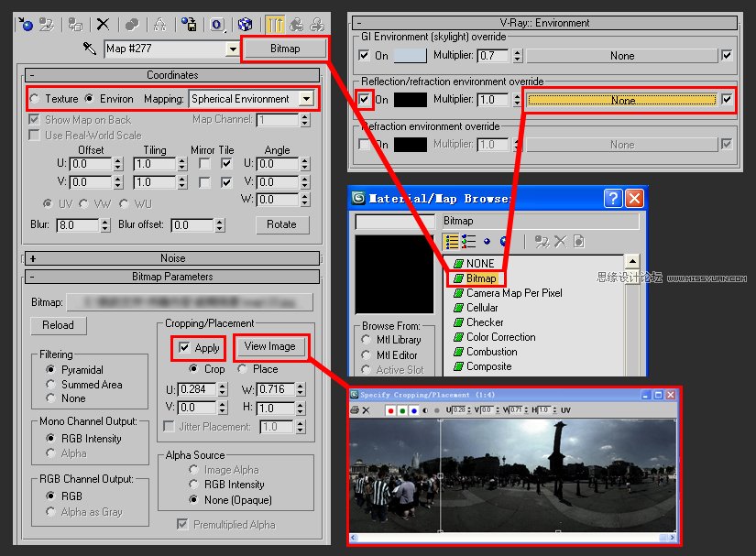Select the Texture radio button
The width and height of the screenshot is (756, 556).
coord(34,99)
